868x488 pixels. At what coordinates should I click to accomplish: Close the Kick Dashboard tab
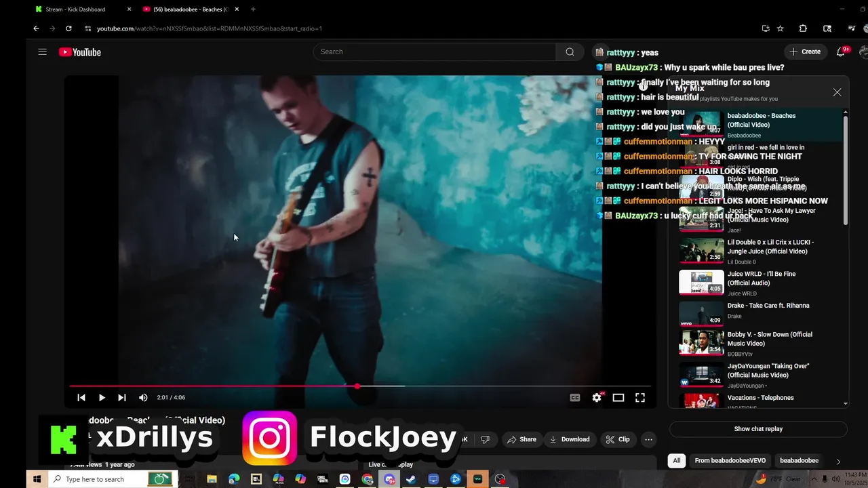(x=129, y=9)
